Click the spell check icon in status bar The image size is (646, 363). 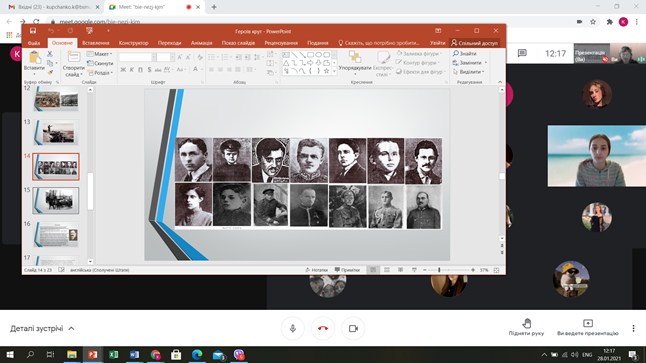[61, 270]
